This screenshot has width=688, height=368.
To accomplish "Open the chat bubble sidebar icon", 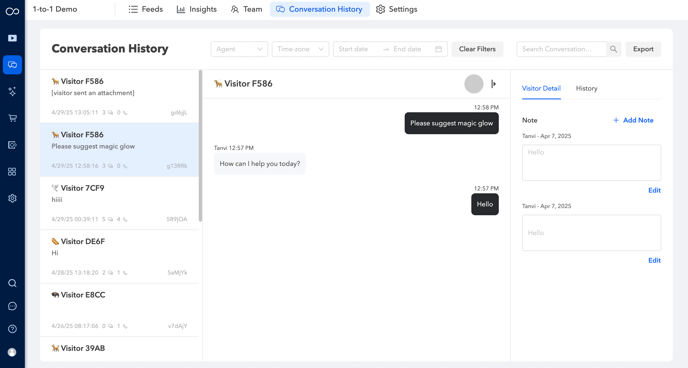I will coord(12,306).
